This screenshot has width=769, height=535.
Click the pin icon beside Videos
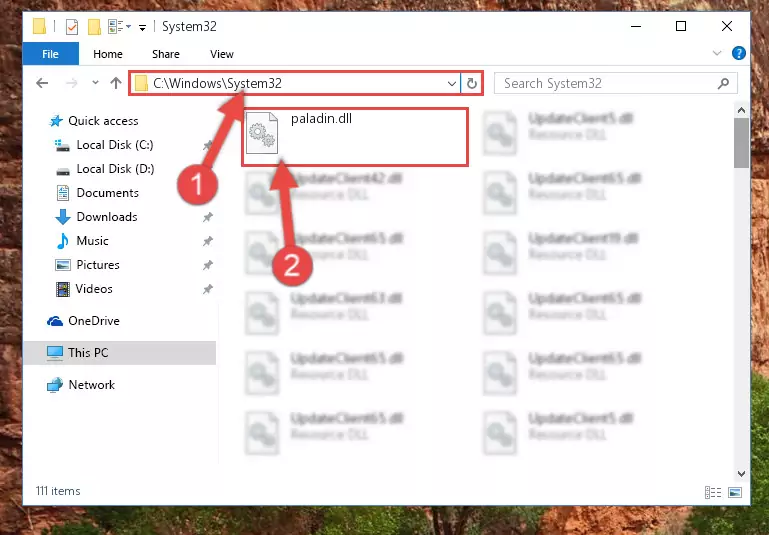[207, 289]
